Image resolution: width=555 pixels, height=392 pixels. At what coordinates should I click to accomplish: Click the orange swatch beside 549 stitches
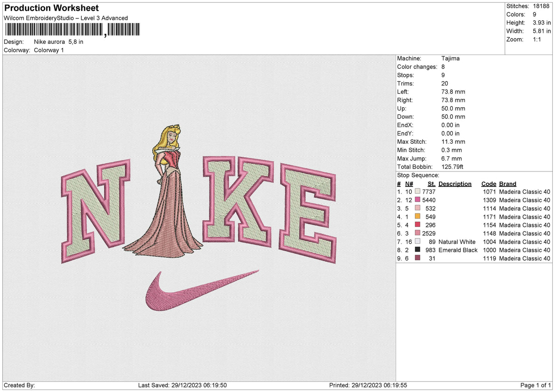click(x=418, y=216)
